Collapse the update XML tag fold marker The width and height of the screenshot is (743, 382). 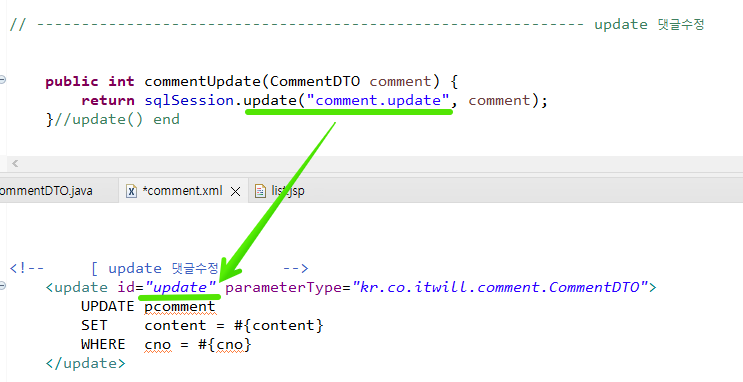[x=2, y=285]
